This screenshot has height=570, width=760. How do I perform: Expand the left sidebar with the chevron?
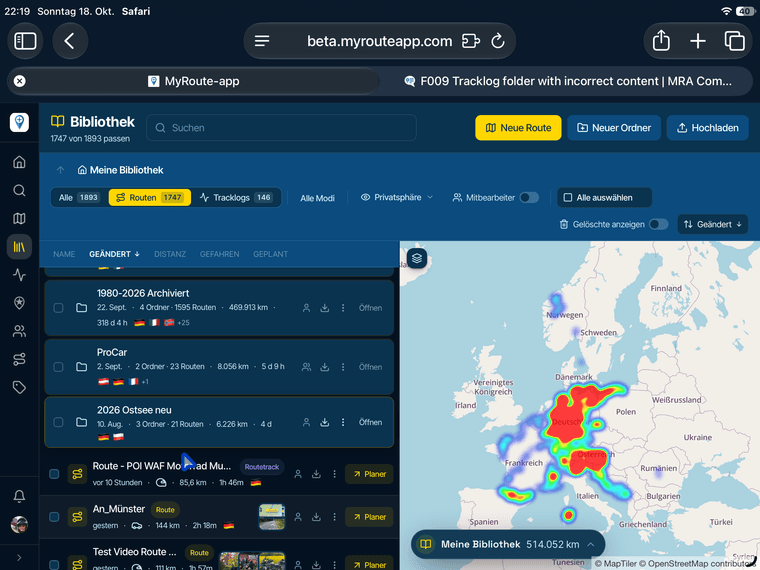pos(19,557)
